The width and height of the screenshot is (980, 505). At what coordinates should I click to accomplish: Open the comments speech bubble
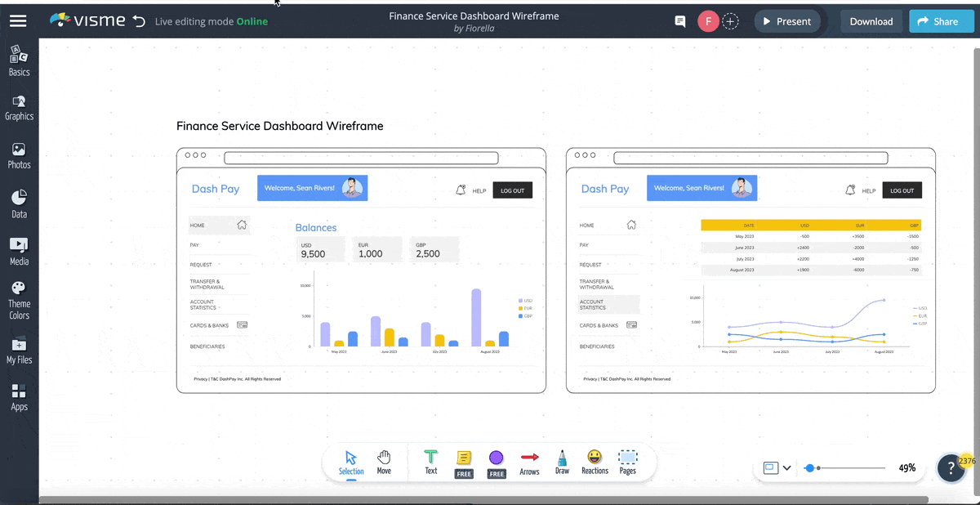tap(679, 22)
